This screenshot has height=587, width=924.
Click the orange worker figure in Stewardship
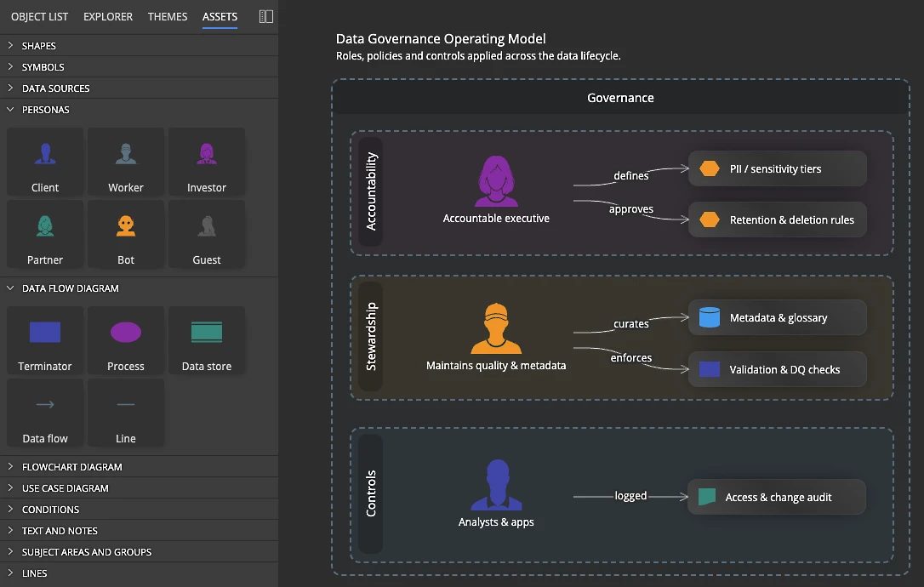[496, 328]
